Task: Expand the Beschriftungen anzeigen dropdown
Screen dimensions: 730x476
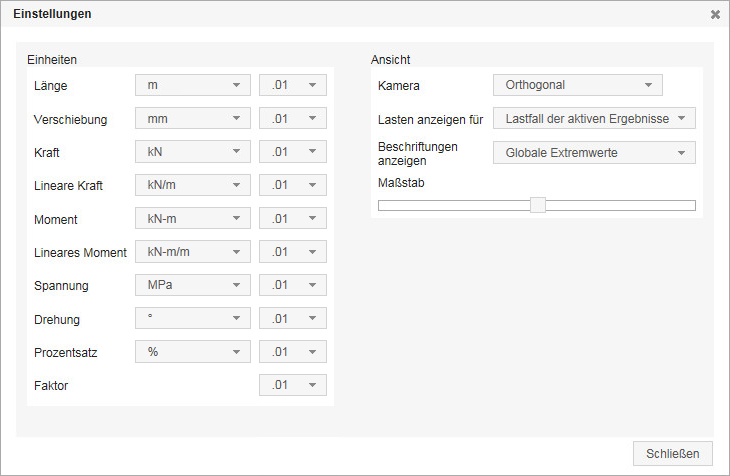Action: 594,153
